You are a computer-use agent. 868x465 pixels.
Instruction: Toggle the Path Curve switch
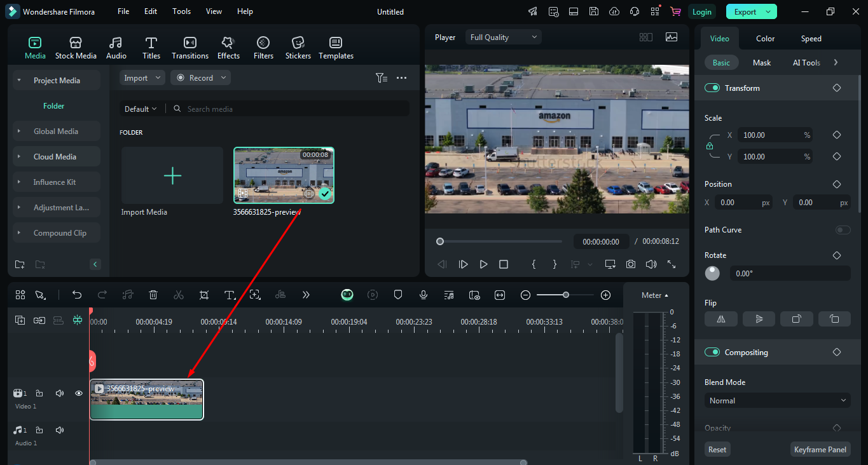point(843,230)
